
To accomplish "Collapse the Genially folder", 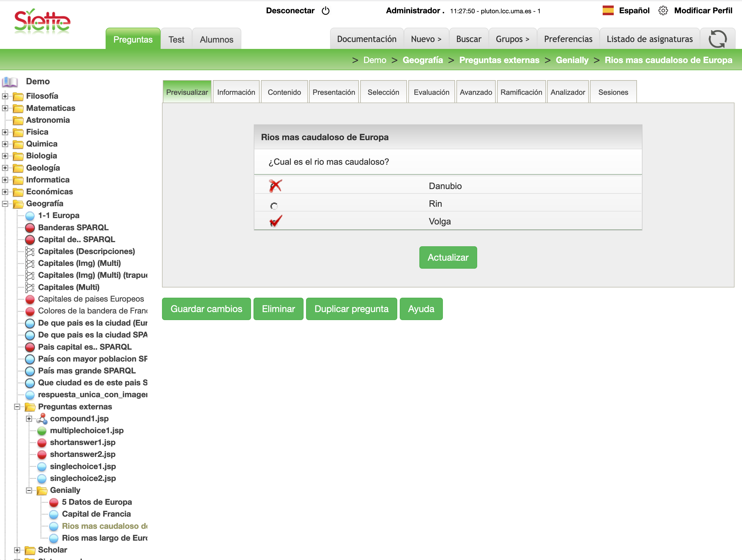I will coord(29,490).
